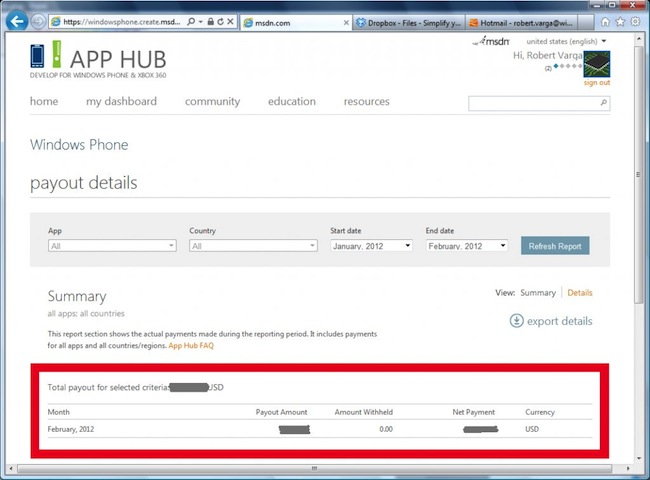Click the vertical scrollbar thumb

638,175
